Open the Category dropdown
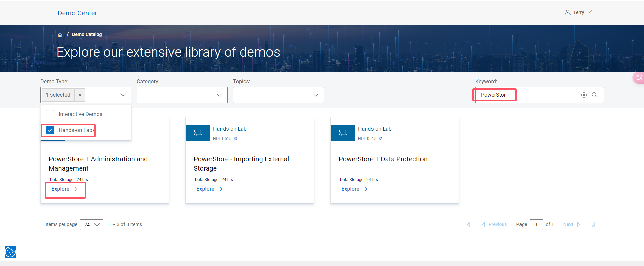The image size is (644, 266). click(x=182, y=95)
